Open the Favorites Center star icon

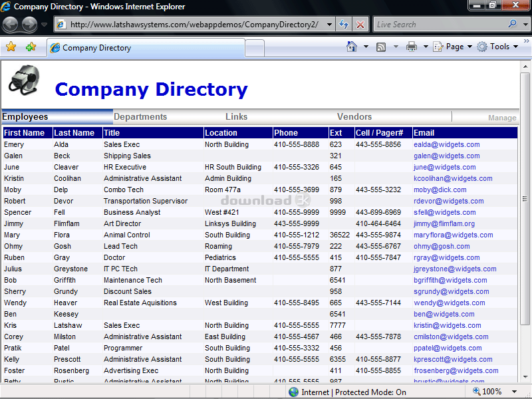coord(11,47)
